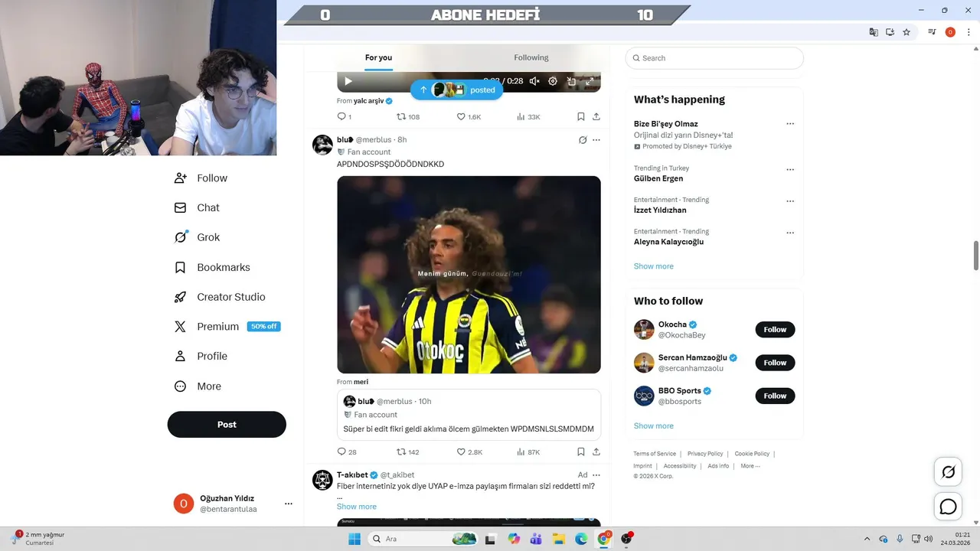
Task: Like the post with 1.6K likes
Action: [x=469, y=117]
